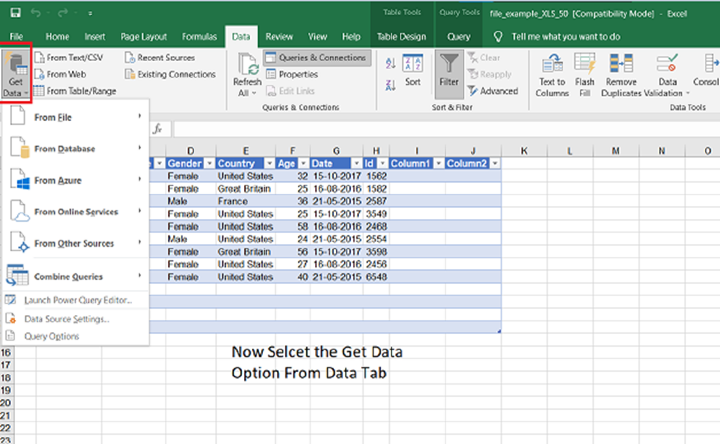Click the Refresh All icon
720x444 pixels.
point(247,66)
